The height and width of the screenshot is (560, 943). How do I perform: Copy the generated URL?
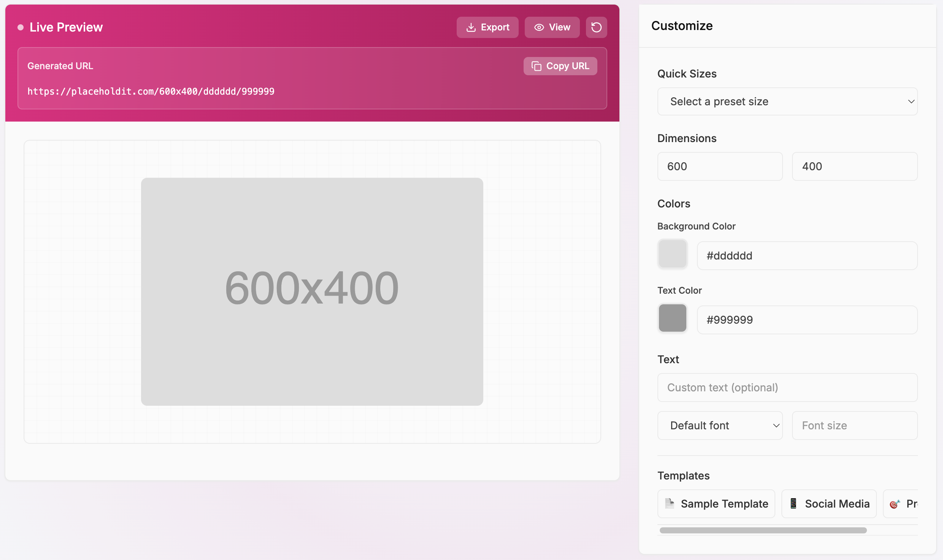click(560, 66)
